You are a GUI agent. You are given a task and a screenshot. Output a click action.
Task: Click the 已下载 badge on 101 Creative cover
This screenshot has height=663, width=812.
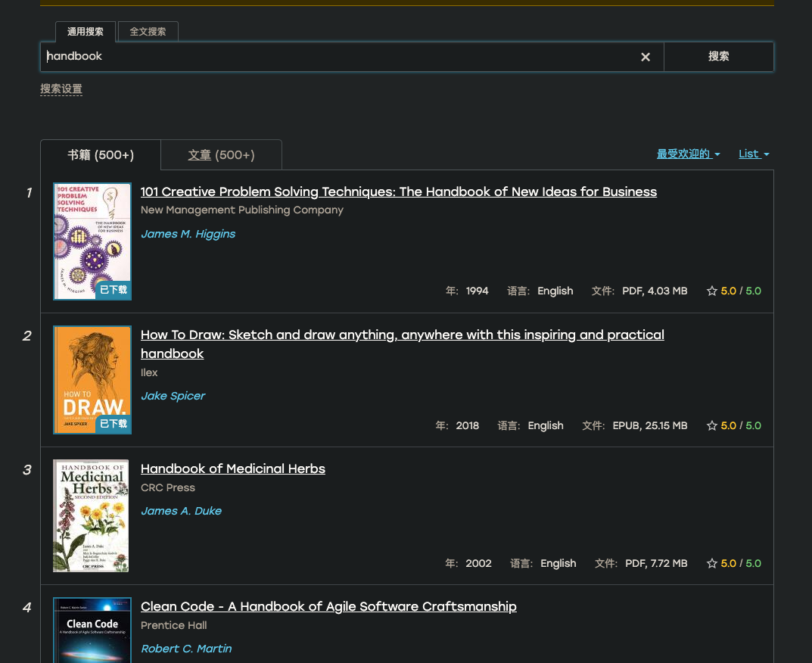pos(114,289)
